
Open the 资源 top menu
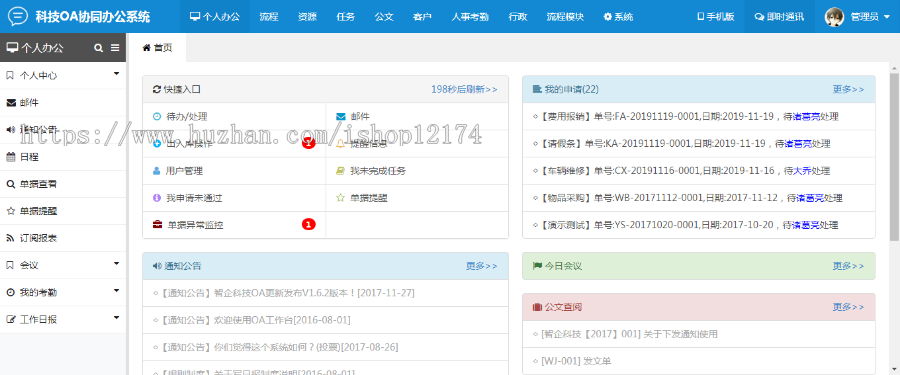(x=307, y=17)
